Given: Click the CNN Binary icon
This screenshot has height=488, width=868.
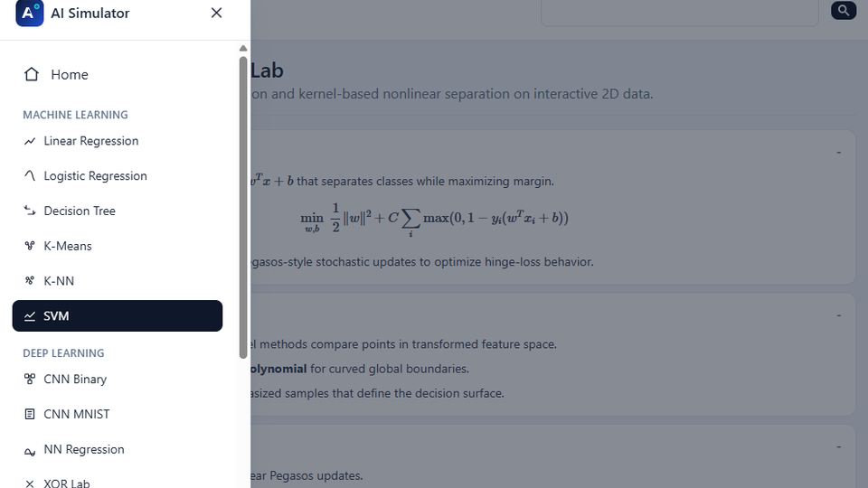Looking at the screenshot, I should (x=30, y=379).
